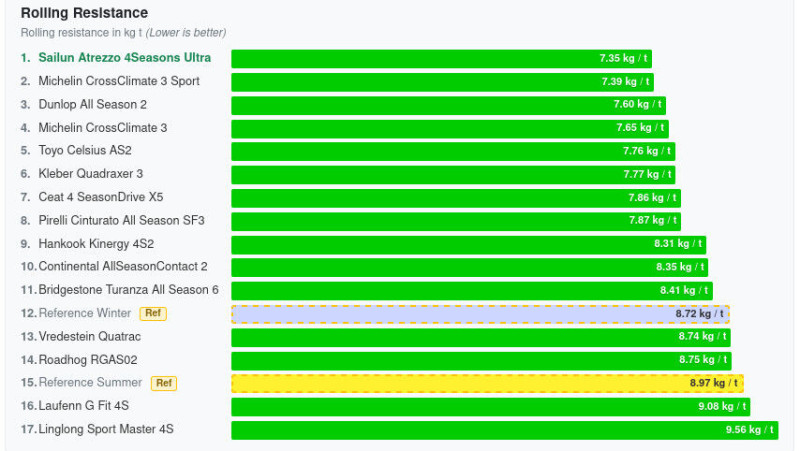Screen dimensions: 800x451
Task: Click the Hankook Kinergy 4S2 label
Action: click(96, 244)
